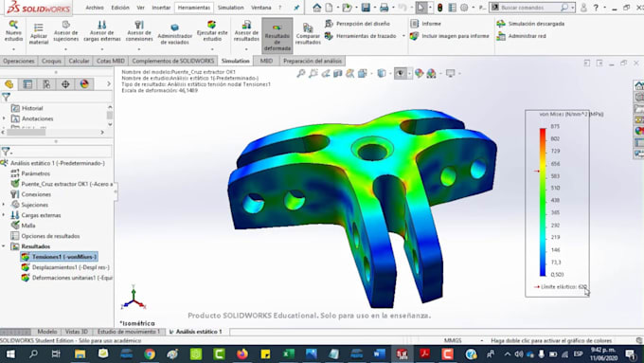Click Zoom to fit magnifier icon
Viewport: 644px width, 363px height.
click(x=301, y=73)
